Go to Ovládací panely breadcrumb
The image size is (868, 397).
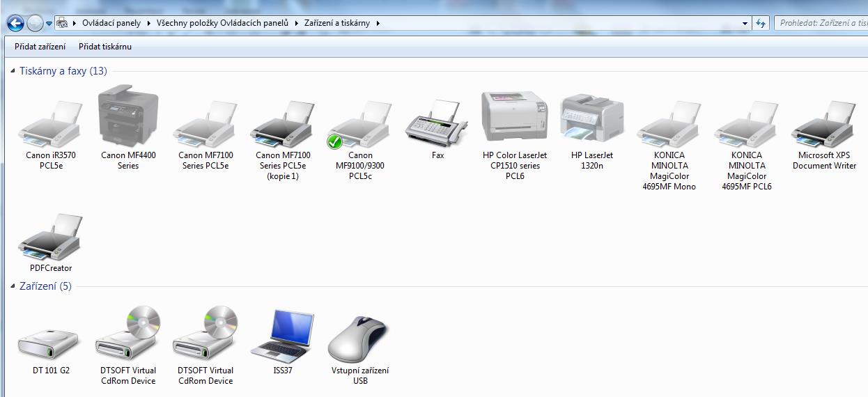111,23
